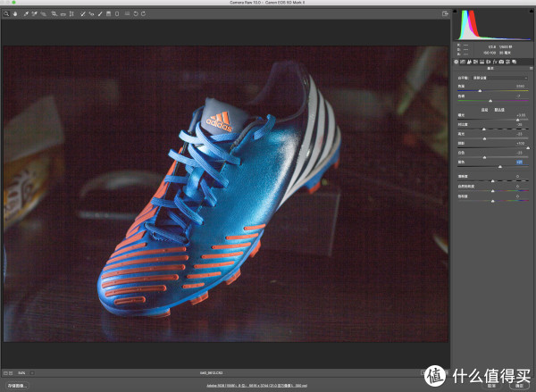Screen dimensions: 536x392
Task: Click the shoe photo preview
Action: (x=226, y=194)
